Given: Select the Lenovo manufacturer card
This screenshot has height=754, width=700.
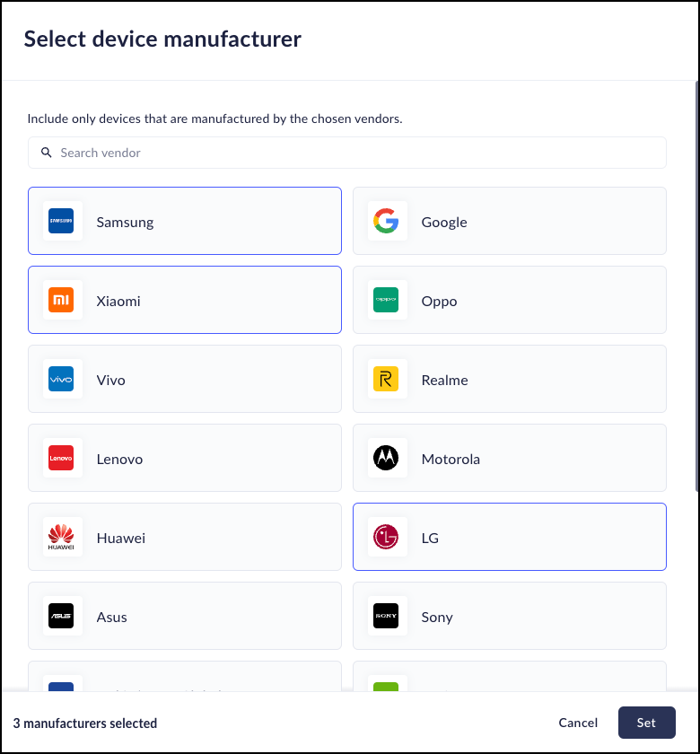Looking at the screenshot, I should point(206,458).
